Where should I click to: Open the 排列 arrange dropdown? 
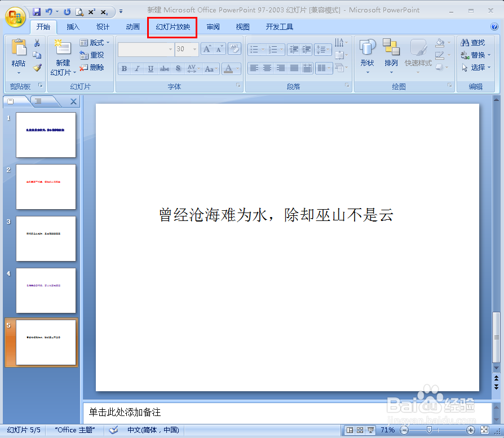391,56
